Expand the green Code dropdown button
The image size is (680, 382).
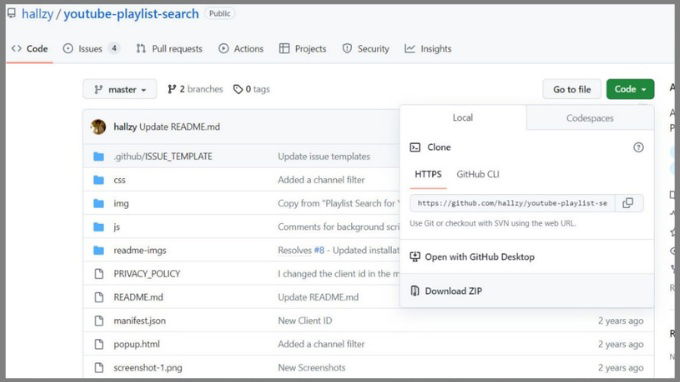click(630, 89)
